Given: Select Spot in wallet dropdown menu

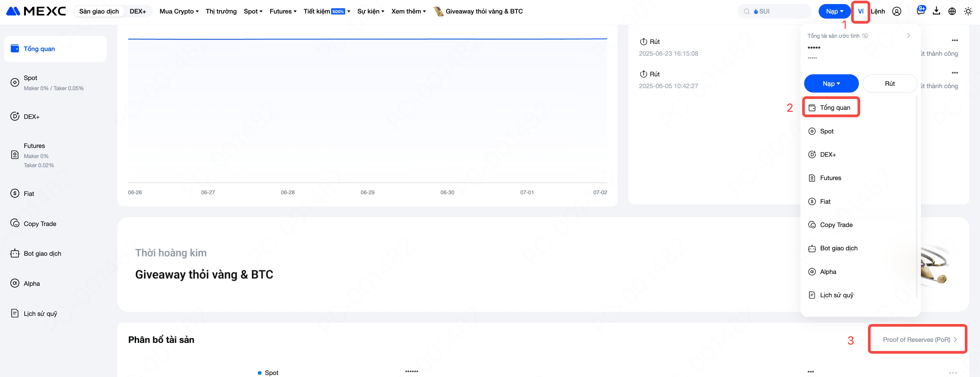Looking at the screenshot, I should 860,131.
